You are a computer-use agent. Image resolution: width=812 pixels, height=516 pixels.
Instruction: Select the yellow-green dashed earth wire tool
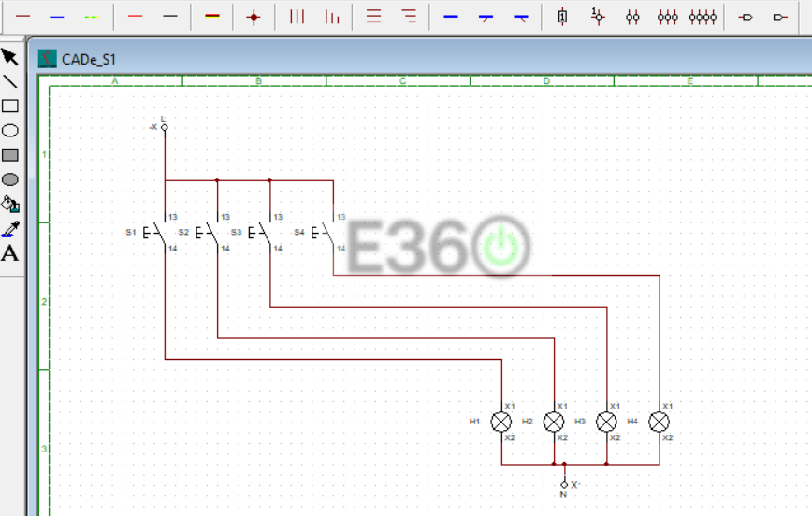(91, 17)
